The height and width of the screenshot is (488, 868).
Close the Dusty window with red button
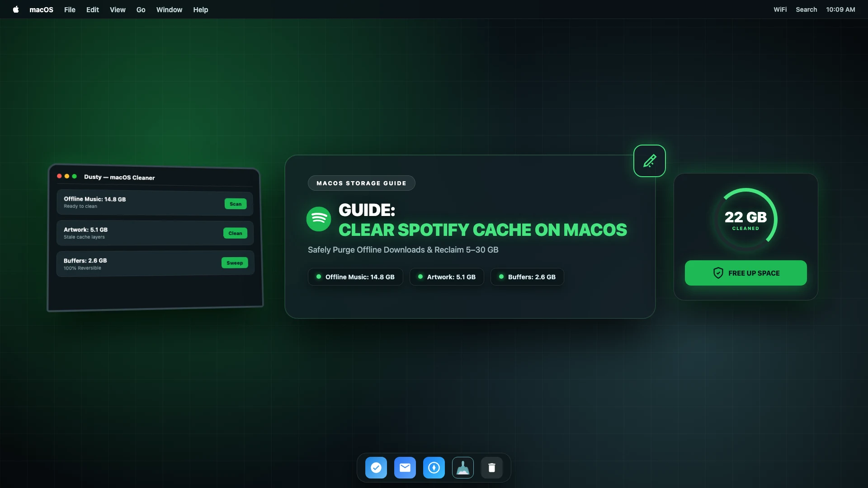(x=59, y=176)
